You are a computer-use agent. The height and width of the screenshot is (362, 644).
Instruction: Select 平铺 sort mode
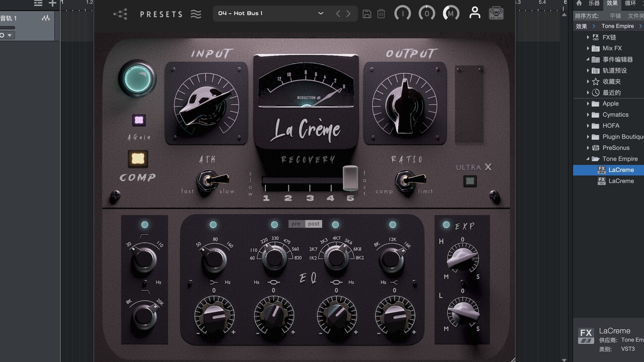[615, 16]
